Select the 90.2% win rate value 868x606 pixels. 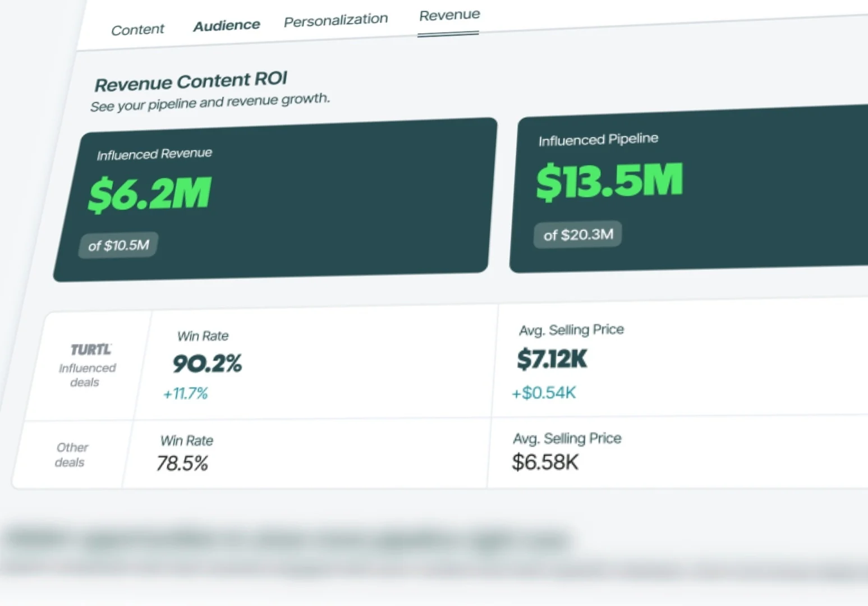pos(207,364)
